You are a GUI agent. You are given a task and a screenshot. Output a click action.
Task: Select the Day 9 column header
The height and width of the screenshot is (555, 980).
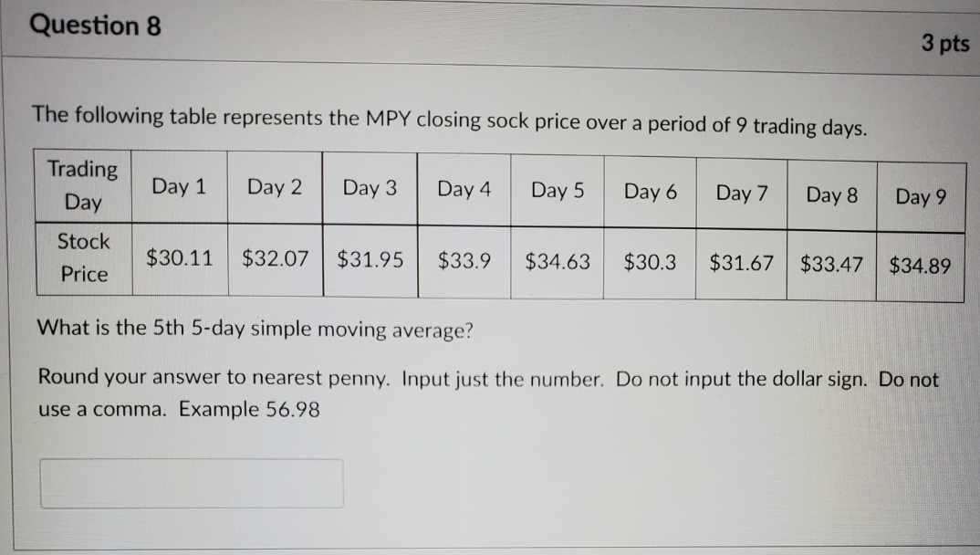point(921,194)
